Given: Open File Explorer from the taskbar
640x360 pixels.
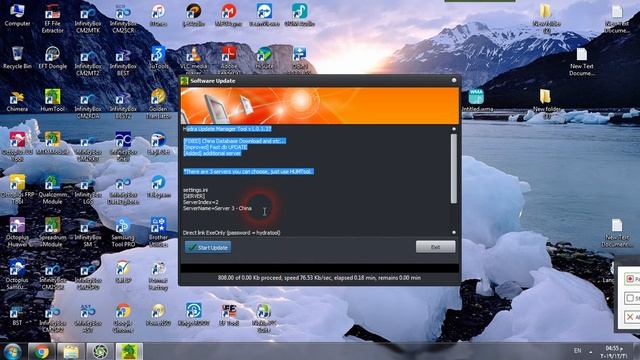Looking at the screenshot, I should click(x=71, y=351).
